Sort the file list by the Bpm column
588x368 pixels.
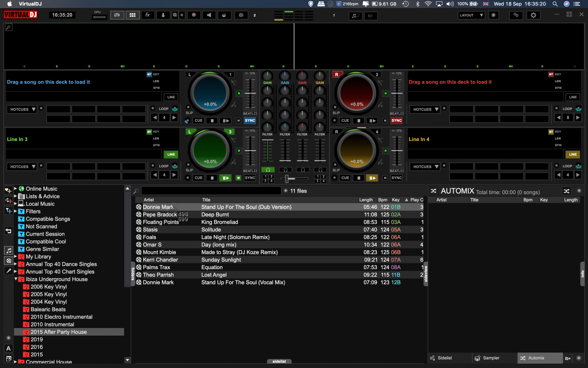[x=382, y=200]
